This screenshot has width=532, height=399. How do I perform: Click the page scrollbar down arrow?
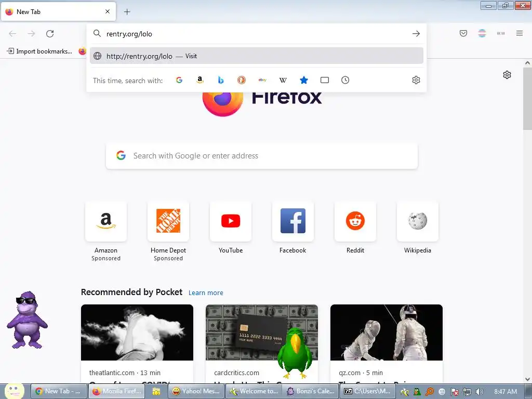[527, 379]
